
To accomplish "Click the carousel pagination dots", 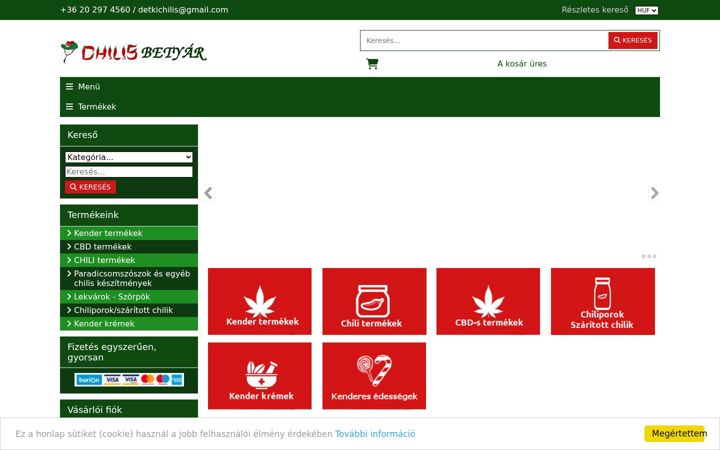I will [649, 256].
